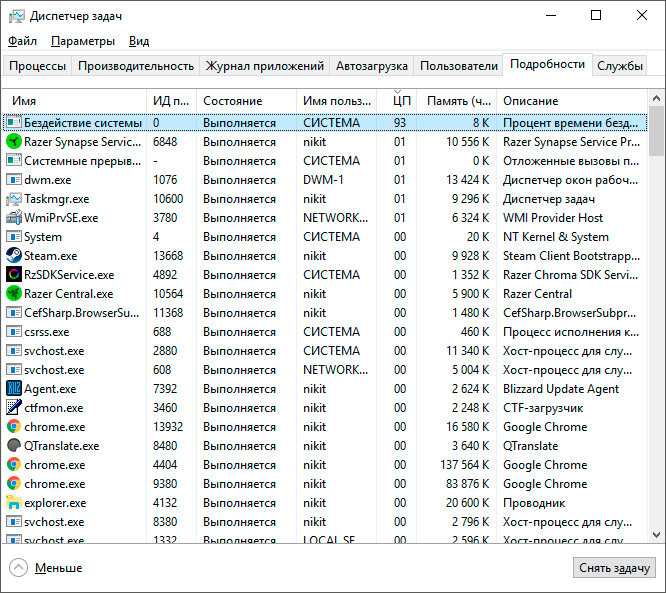The height and width of the screenshot is (593, 666).
Task: Click the chrome.exe icon with PID 9380
Action: tap(14, 483)
